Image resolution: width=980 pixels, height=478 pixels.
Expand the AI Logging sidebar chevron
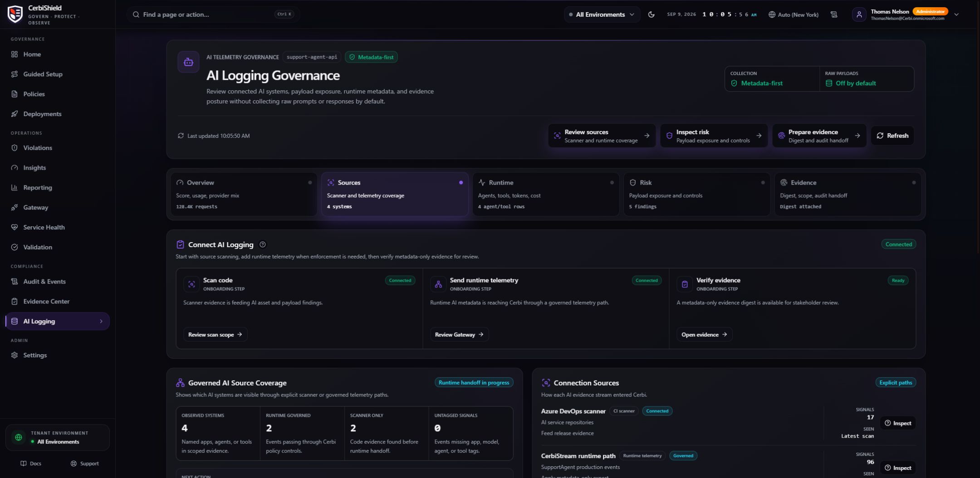101,322
